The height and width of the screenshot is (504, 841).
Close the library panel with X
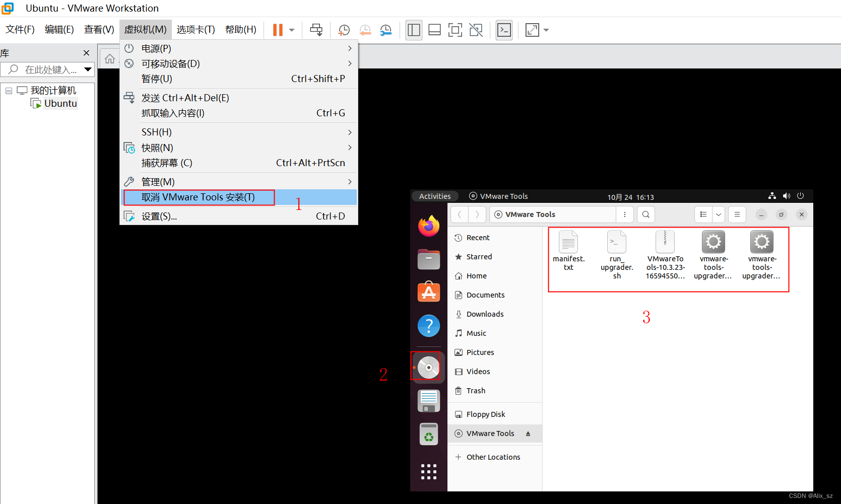(87, 53)
